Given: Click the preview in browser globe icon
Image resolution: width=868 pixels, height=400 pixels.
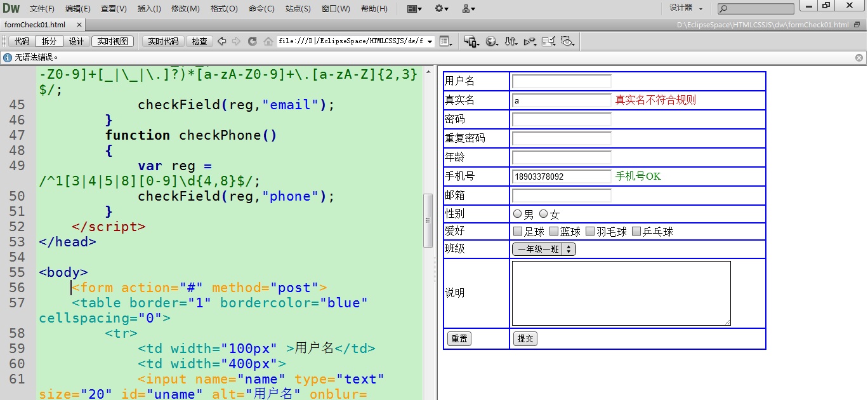Looking at the screenshot, I should [x=491, y=41].
